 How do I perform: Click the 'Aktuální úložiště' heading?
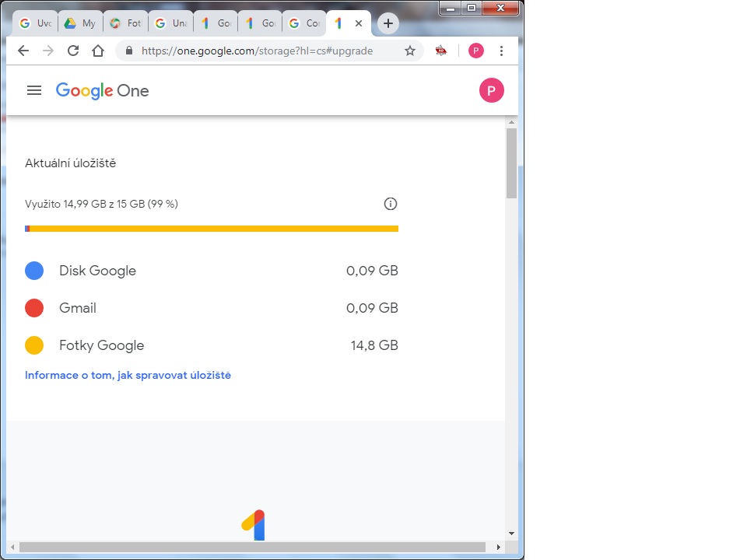[x=71, y=163]
